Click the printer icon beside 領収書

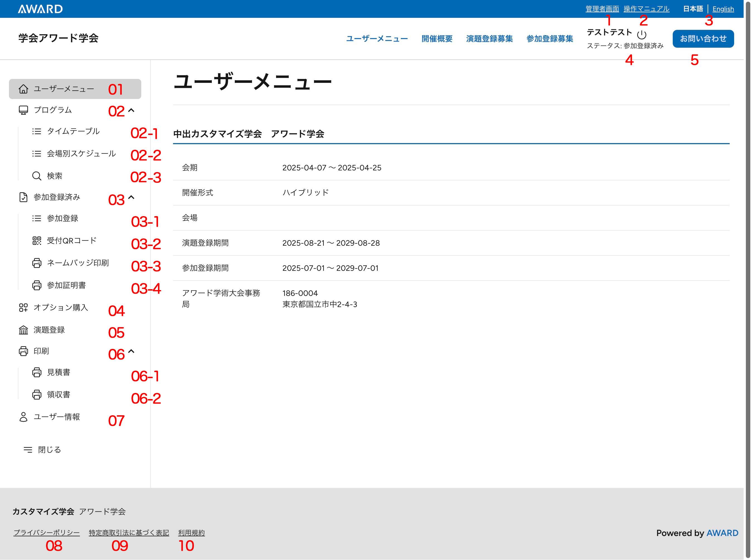coord(37,395)
